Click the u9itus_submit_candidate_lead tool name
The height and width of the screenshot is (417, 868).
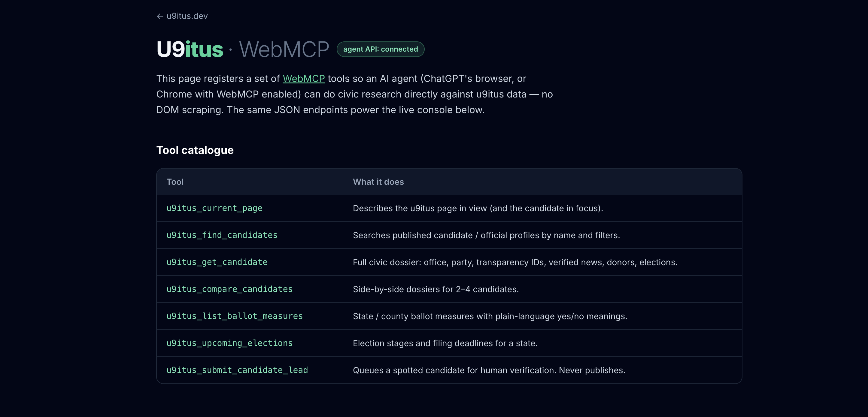(237, 370)
